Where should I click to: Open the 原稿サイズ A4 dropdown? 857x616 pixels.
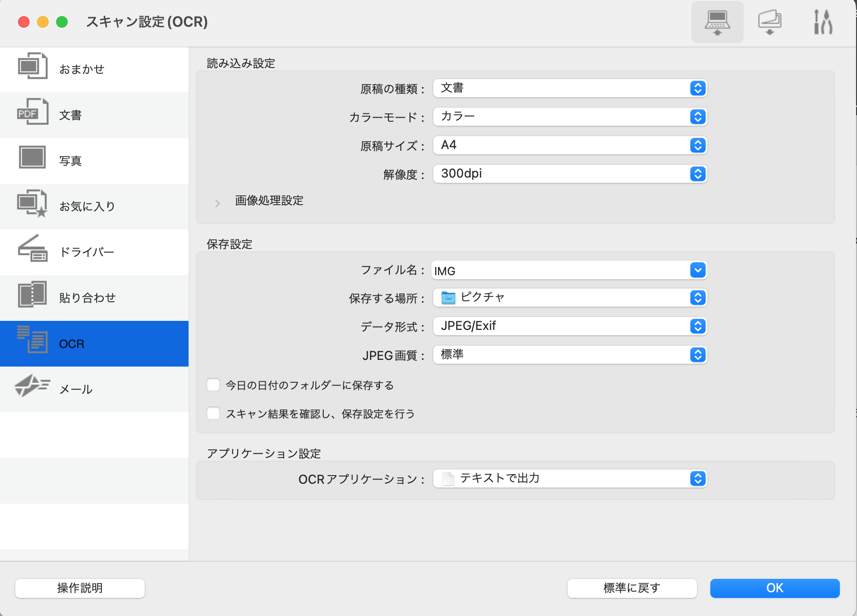tap(570, 145)
